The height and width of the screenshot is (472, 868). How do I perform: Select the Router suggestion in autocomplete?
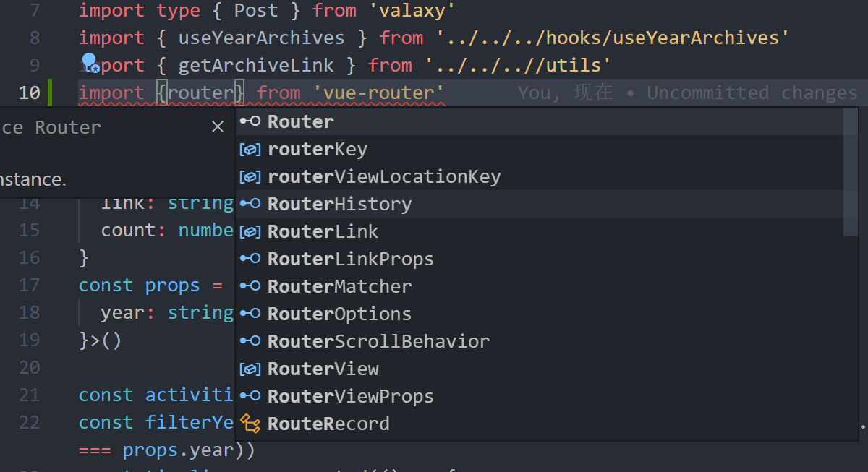[x=540, y=121]
